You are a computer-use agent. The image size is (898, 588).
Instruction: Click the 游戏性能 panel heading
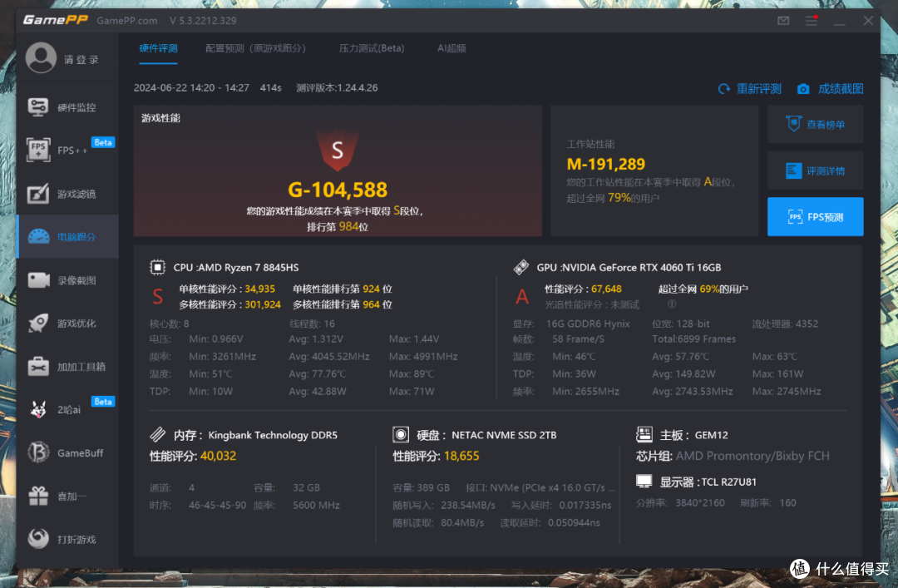point(161,118)
